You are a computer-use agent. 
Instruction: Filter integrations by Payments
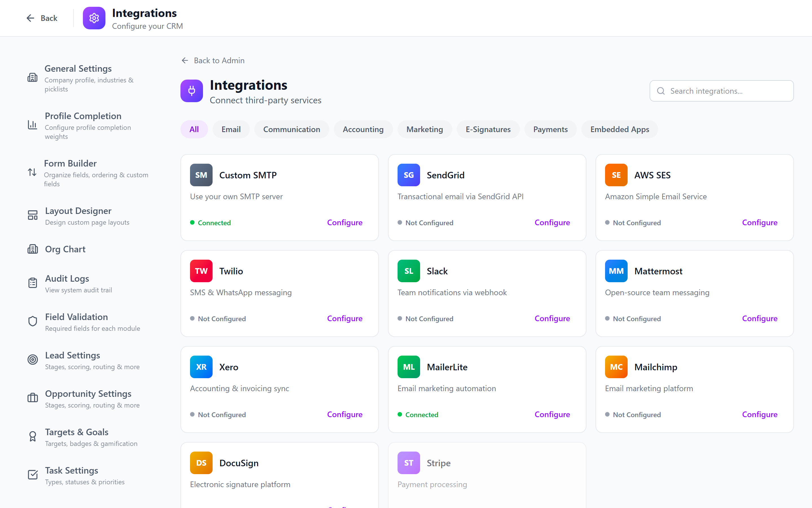pyautogui.click(x=550, y=129)
